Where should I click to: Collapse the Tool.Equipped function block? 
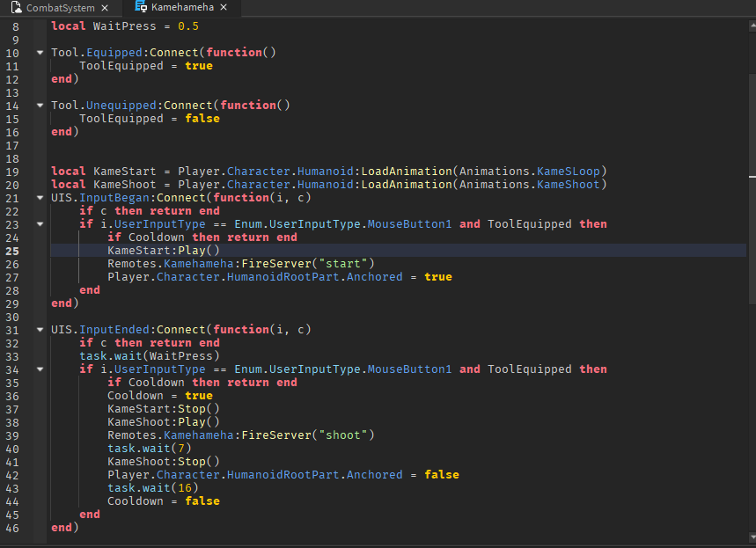38,52
